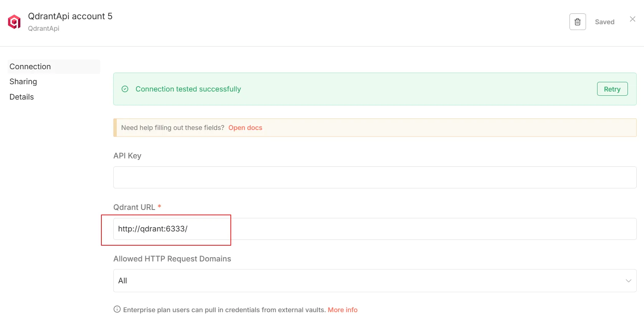Close the credential dialog
The image size is (644, 331).
(632, 19)
